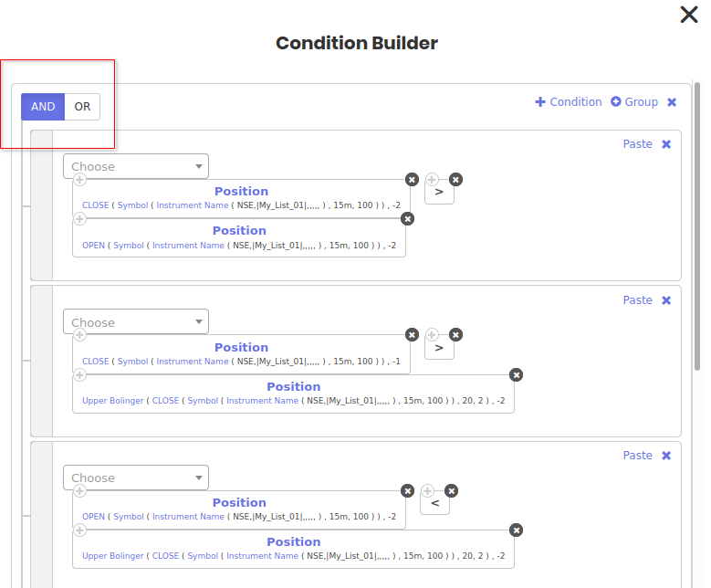
Task: Select the AND logic toggle
Action: (43, 107)
